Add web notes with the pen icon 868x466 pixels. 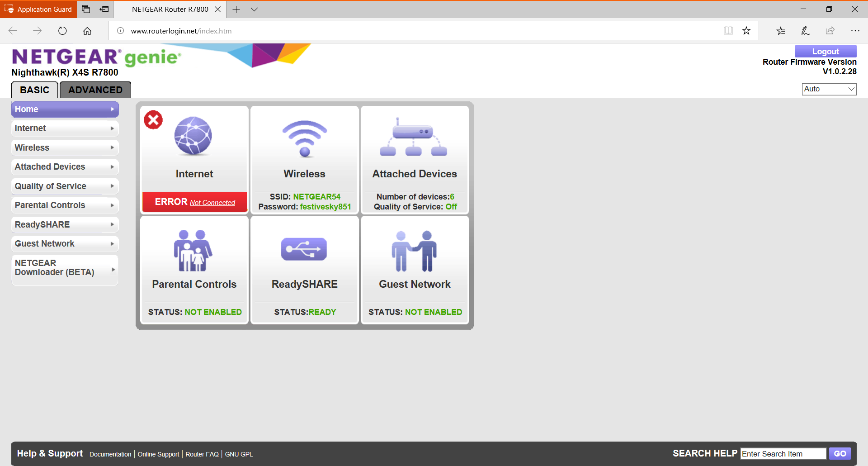click(x=806, y=31)
